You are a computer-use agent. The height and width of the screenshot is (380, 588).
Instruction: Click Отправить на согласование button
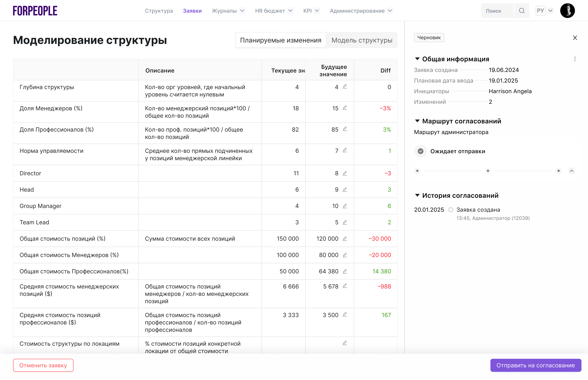pyautogui.click(x=536, y=365)
